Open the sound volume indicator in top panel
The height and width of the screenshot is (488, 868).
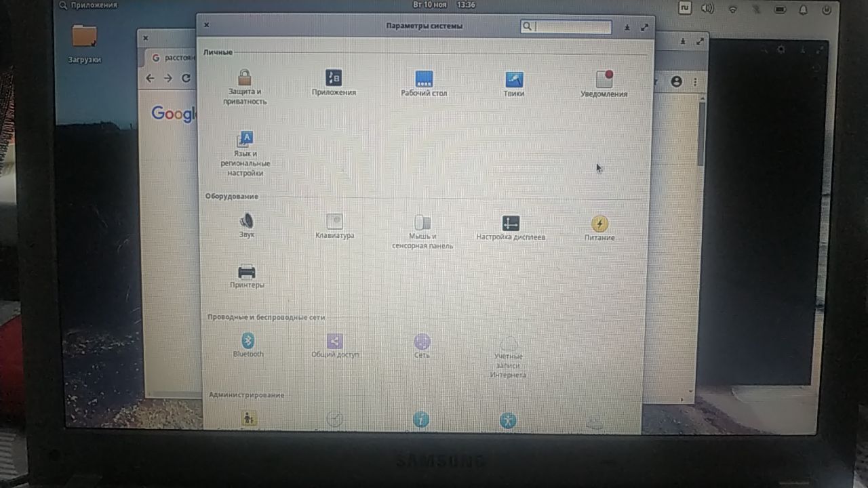click(707, 9)
